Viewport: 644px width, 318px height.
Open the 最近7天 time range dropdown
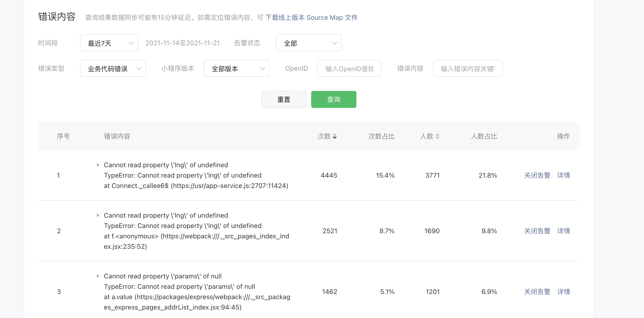click(109, 43)
